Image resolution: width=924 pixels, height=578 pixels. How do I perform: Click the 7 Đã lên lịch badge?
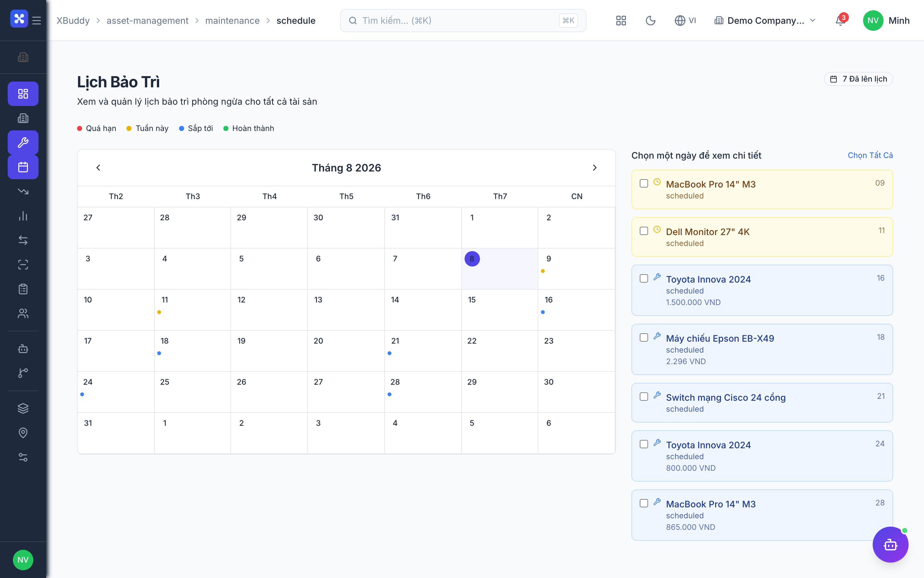(858, 79)
